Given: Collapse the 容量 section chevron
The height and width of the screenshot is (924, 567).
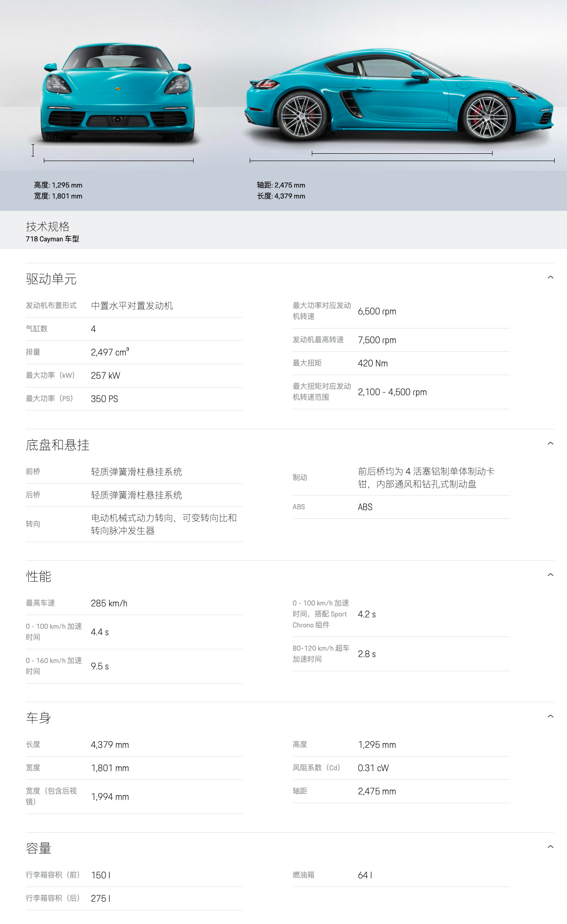Looking at the screenshot, I should pos(550,847).
